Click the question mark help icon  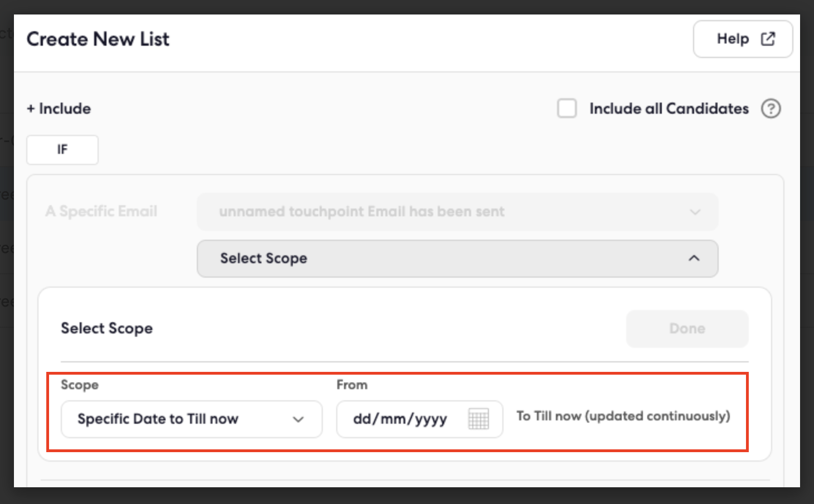(x=771, y=108)
